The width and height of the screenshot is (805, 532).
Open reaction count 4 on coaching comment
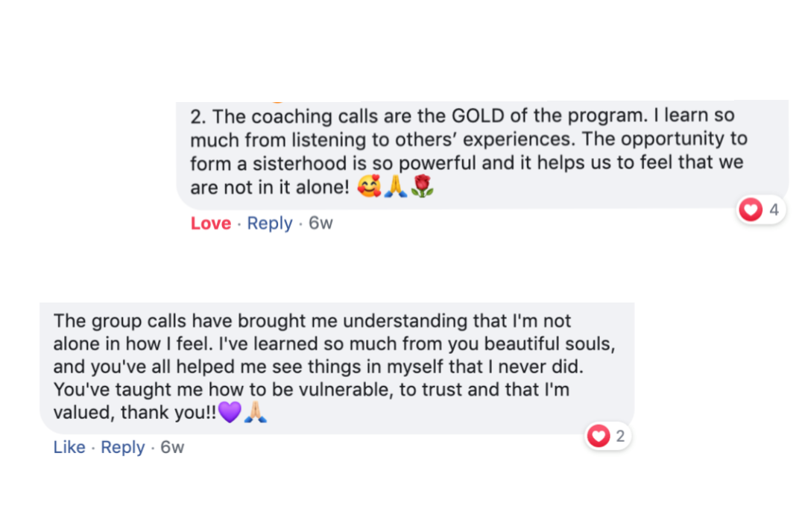coord(774,210)
